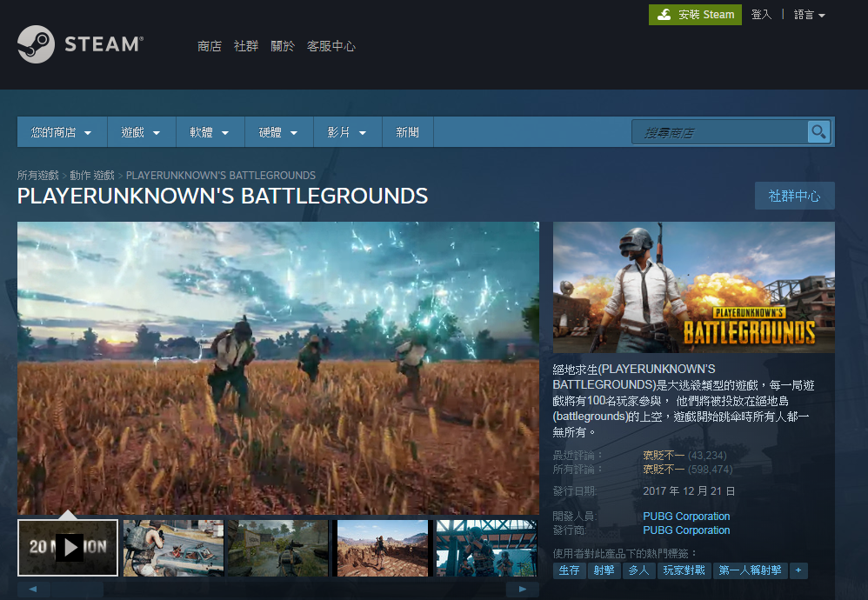This screenshot has height=600, width=868.
Task: Select the third screenshot thumbnail
Action: click(x=277, y=548)
